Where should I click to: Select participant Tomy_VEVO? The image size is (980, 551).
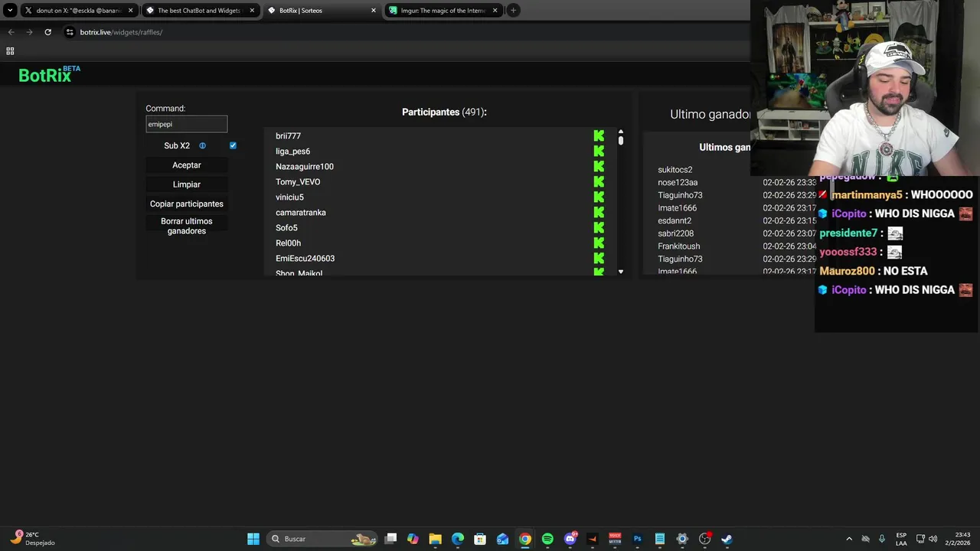298,181
